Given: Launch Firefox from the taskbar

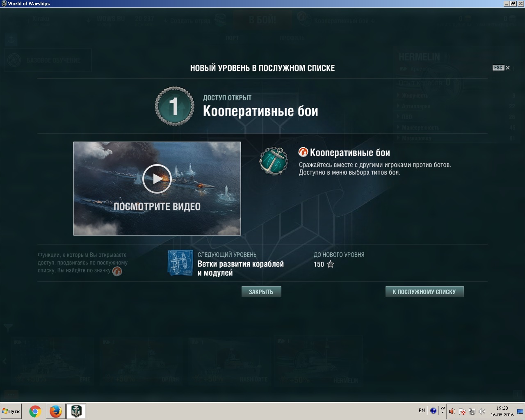Looking at the screenshot, I should (x=56, y=411).
